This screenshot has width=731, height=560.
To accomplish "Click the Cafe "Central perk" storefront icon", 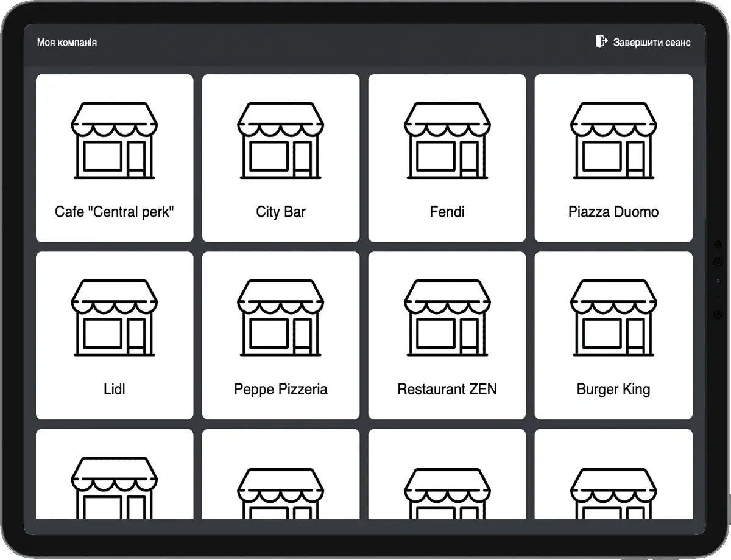I will click(115, 141).
